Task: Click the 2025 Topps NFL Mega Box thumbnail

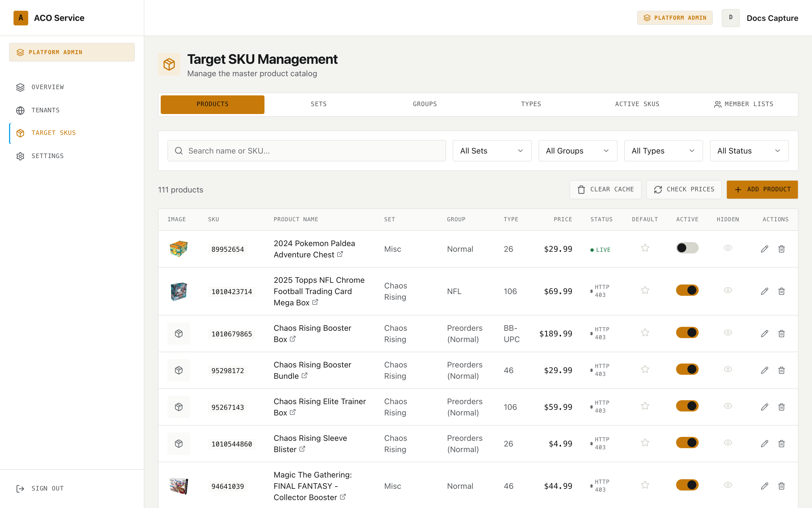Action: point(178,291)
